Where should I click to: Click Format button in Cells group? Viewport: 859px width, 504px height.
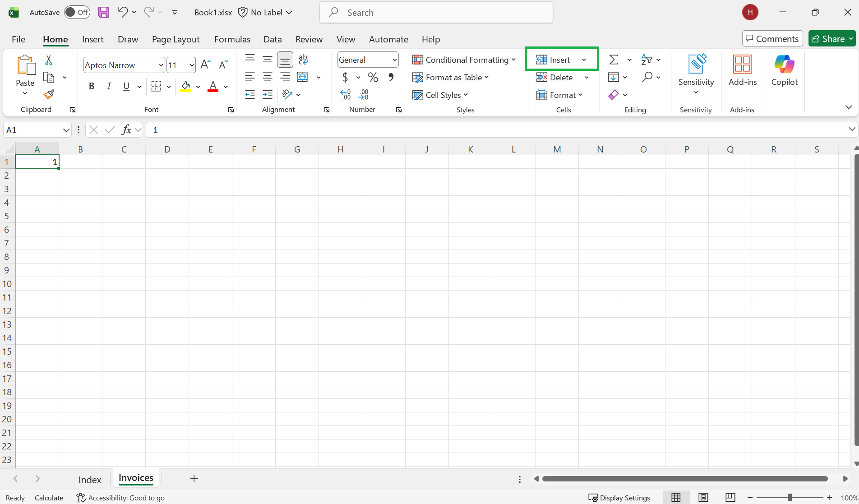560,95
